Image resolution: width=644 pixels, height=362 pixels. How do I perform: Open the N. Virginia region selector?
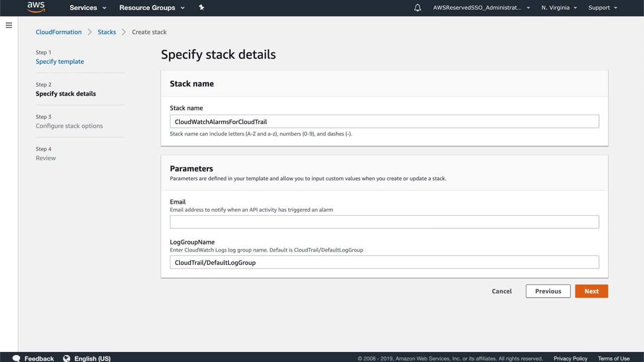click(559, 8)
